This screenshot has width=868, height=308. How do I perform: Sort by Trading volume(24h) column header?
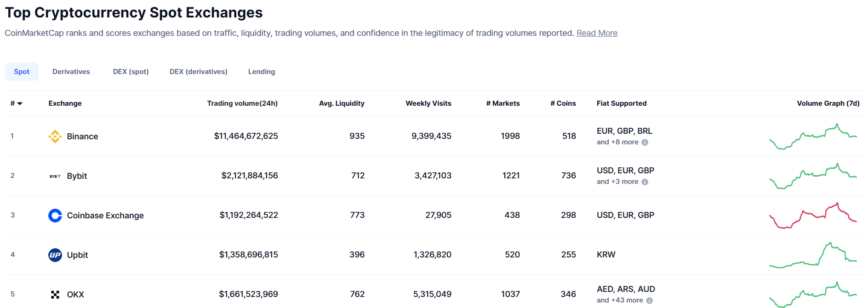pos(242,103)
